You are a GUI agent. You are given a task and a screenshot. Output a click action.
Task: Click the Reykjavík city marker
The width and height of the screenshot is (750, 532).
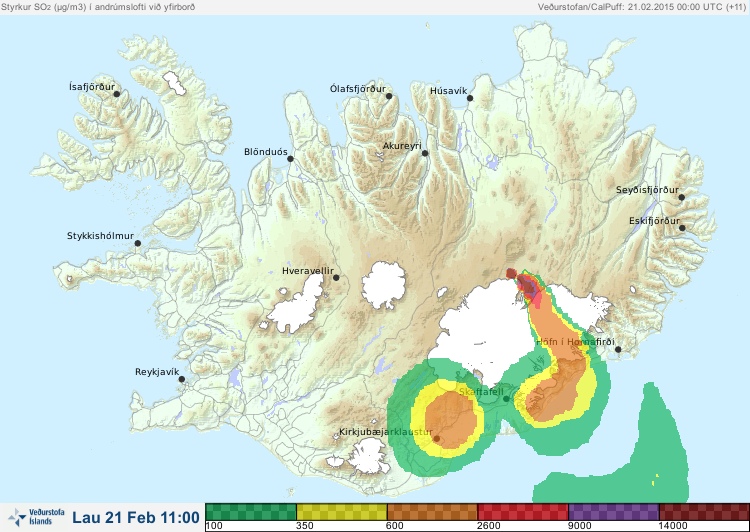coord(182,379)
